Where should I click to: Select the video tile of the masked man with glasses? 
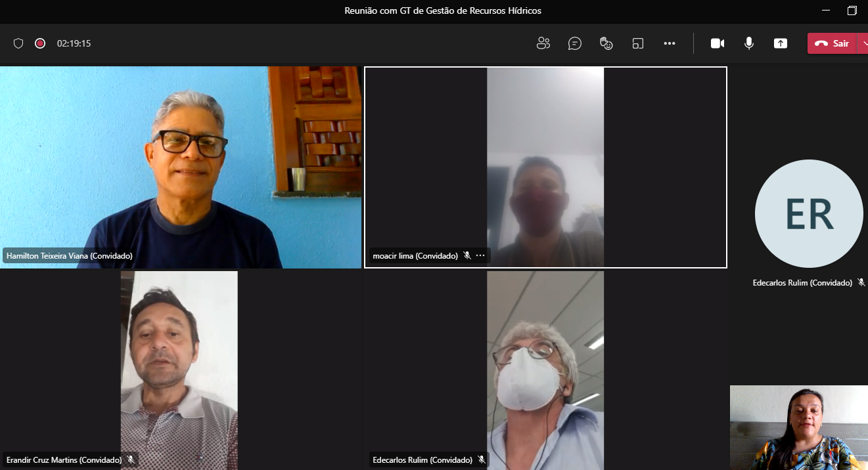pos(545,370)
